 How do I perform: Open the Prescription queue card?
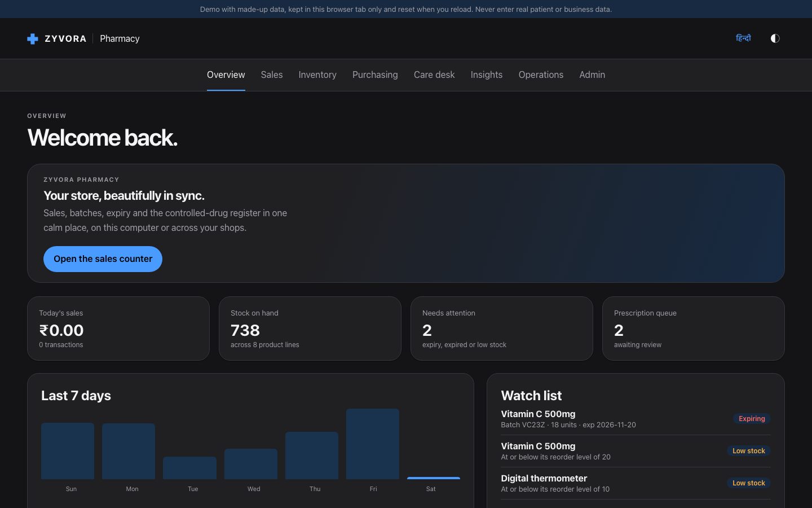pos(694,329)
